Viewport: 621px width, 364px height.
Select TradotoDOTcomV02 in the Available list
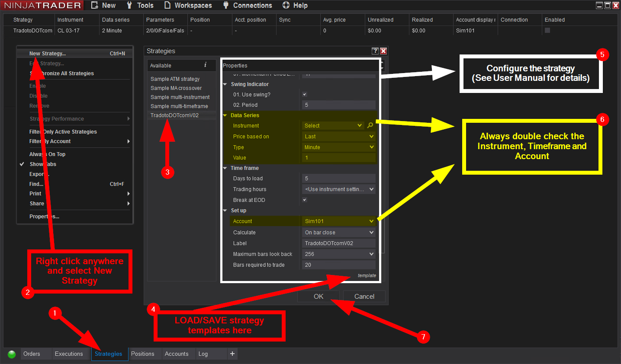coord(175,115)
